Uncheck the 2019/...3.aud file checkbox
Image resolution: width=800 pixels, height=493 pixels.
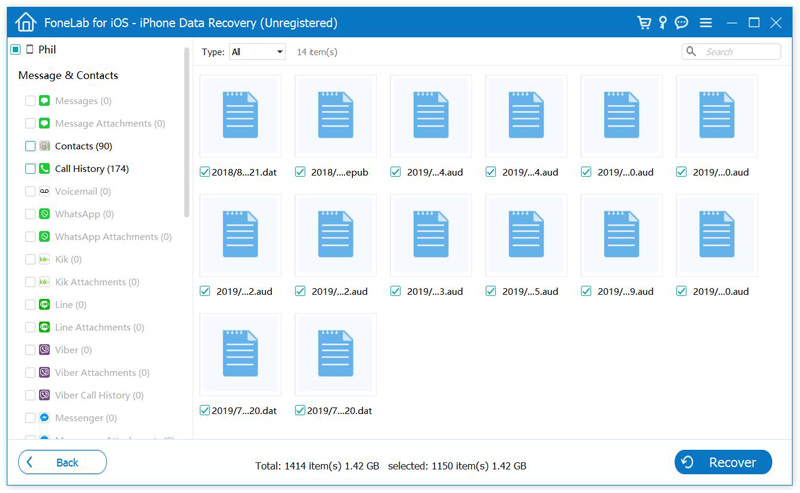pyautogui.click(x=395, y=291)
